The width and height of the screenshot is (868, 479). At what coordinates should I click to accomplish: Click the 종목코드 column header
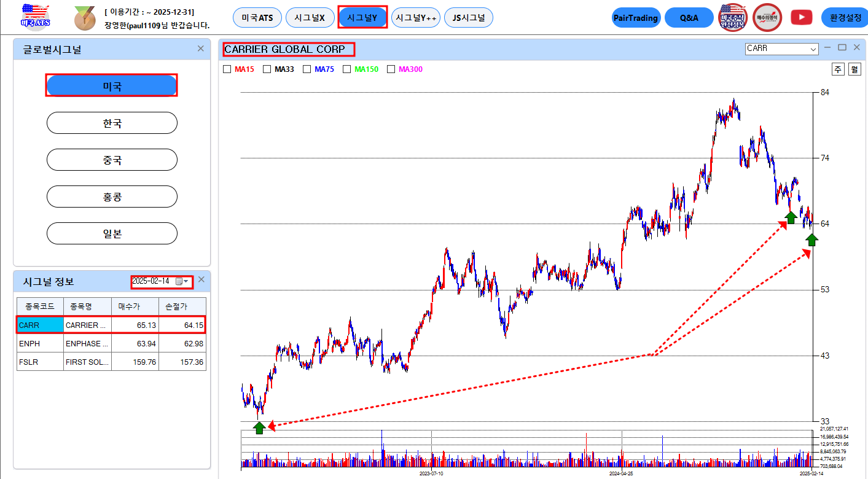(x=40, y=306)
